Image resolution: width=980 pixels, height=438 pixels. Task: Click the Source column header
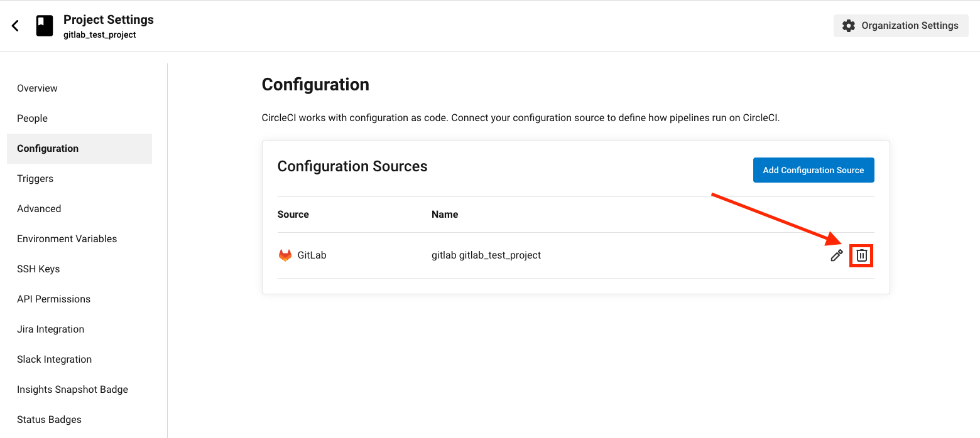[x=293, y=215]
